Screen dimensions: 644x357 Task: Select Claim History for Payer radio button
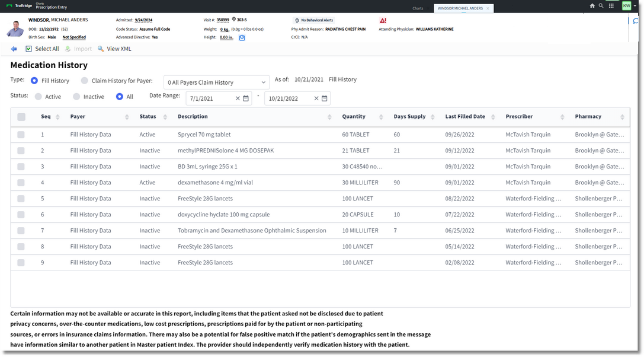[x=84, y=81]
